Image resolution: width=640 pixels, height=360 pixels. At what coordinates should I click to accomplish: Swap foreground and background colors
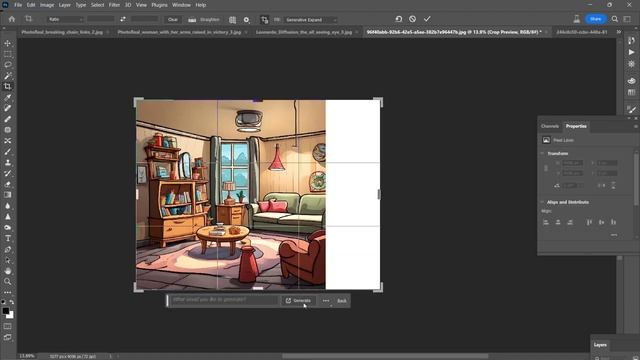[x=11, y=302]
